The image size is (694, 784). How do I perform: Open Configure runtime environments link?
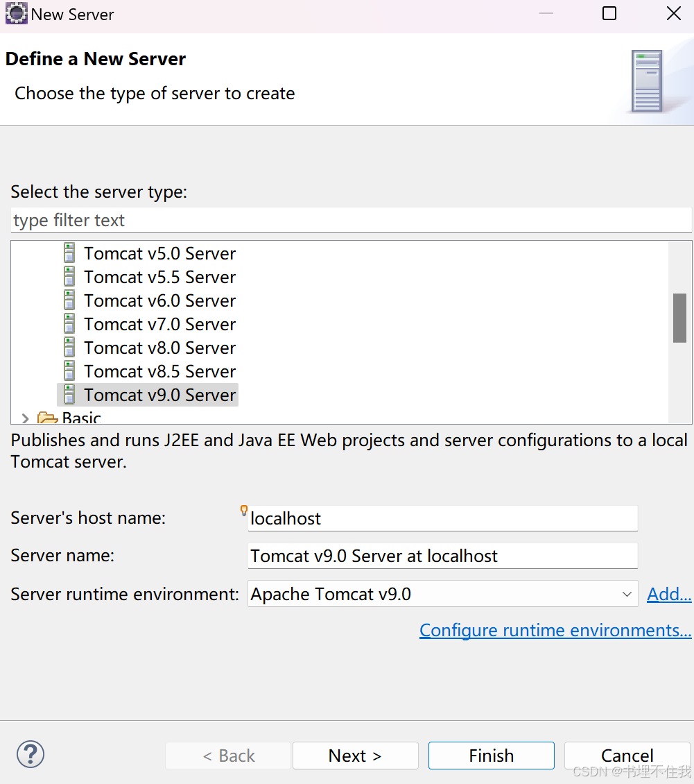[x=555, y=630]
